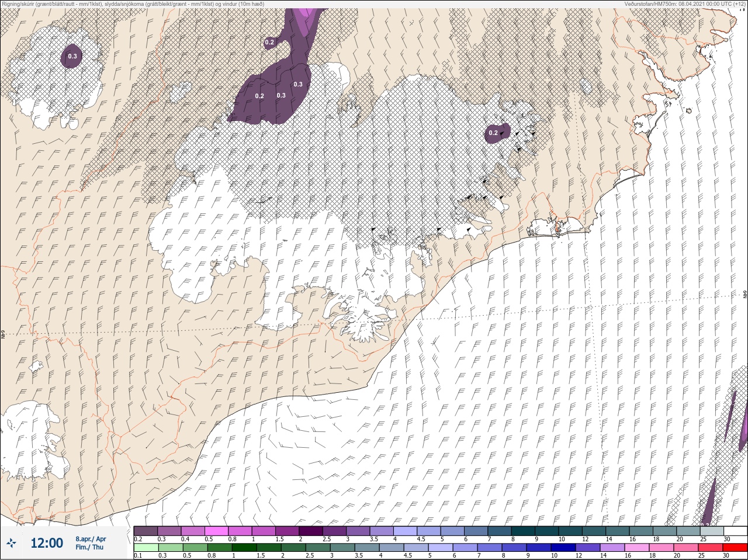The image size is (748, 560).
Task: Click the 0.2 label inside large purple area
Action: click(x=259, y=96)
